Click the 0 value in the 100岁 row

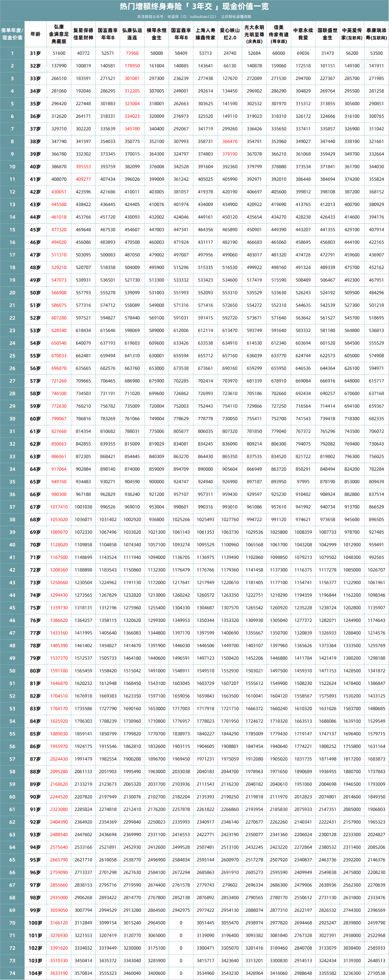pyautogui.click(x=181, y=923)
